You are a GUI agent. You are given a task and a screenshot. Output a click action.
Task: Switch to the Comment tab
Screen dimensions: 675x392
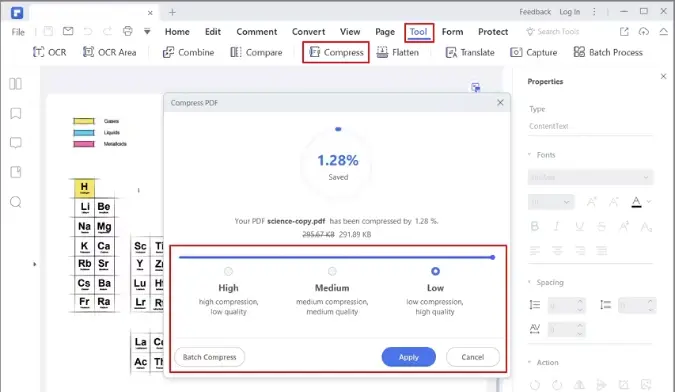point(257,31)
